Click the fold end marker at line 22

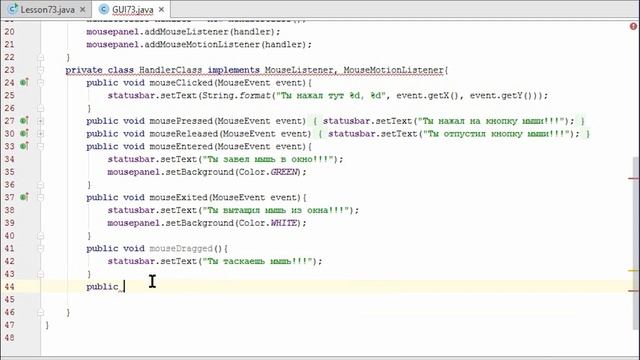point(40,57)
